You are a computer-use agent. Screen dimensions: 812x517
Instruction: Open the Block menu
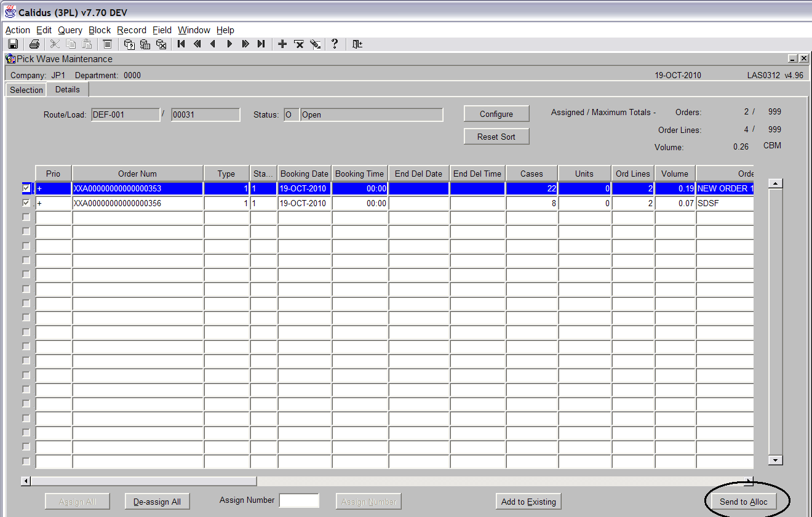pos(100,30)
